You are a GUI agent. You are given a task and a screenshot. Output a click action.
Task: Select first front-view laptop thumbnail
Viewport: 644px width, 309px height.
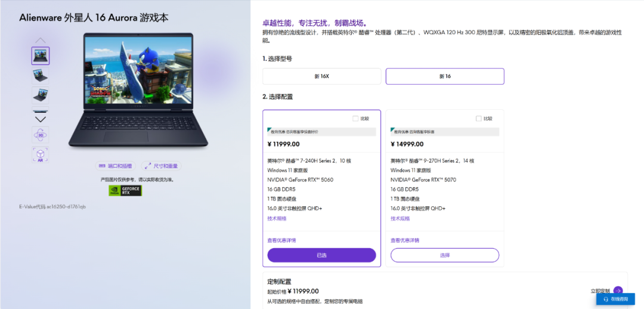tap(41, 56)
